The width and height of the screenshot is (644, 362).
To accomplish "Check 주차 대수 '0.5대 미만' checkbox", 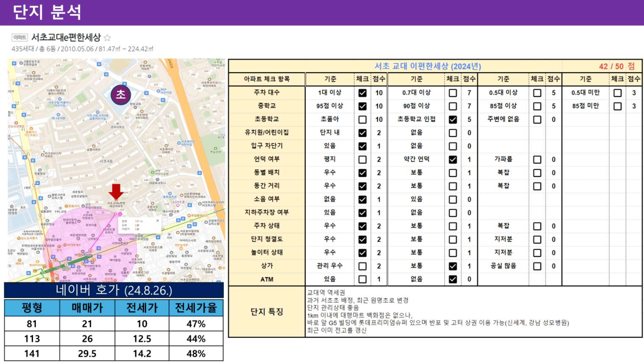I will point(618,93).
